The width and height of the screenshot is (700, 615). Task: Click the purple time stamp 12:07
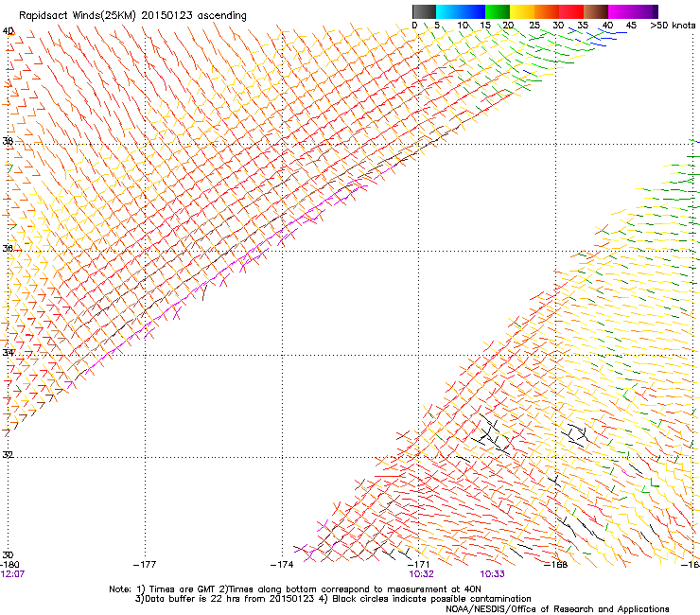pyautogui.click(x=12, y=574)
